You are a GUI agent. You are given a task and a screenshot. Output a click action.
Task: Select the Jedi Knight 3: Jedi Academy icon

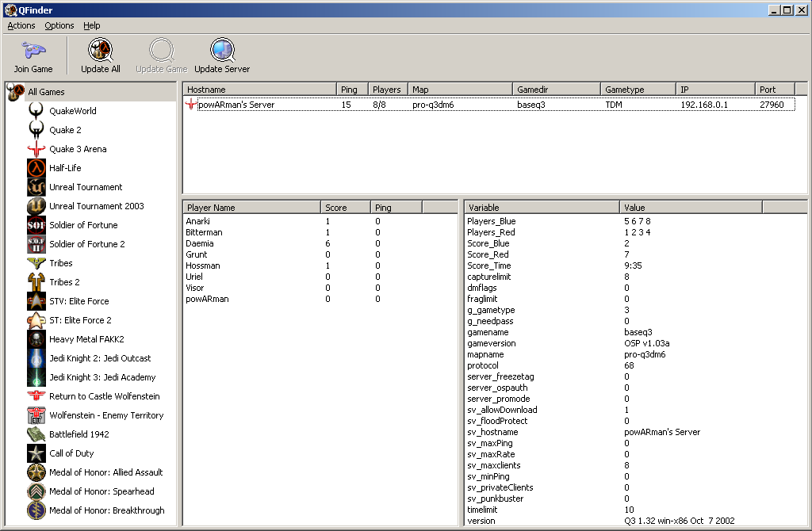[x=36, y=377]
